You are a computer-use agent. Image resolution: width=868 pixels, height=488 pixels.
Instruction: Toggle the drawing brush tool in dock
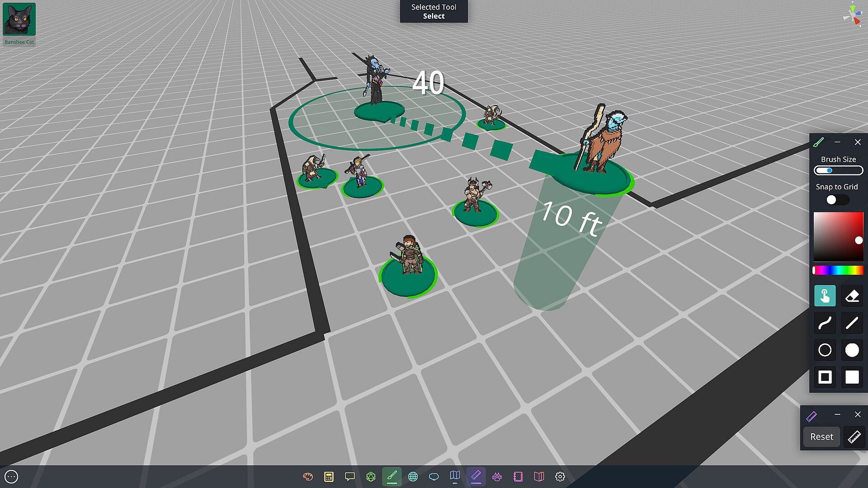tap(392, 476)
